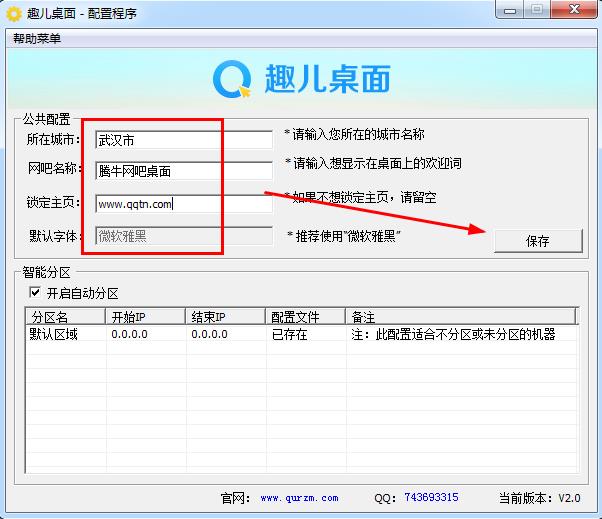Click into the 网吧名称 text box
The width and height of the screenshot is (602, 519).
[x=183, y=171]
